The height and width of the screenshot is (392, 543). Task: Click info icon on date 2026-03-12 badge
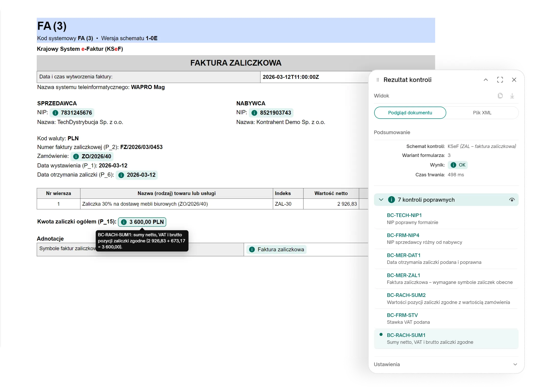(x=121, y=175)
